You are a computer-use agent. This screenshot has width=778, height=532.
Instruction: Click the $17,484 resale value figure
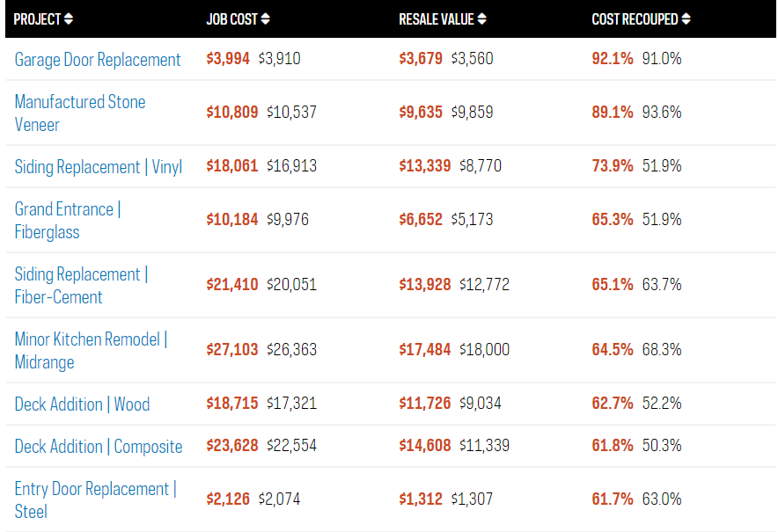(425, 349)
